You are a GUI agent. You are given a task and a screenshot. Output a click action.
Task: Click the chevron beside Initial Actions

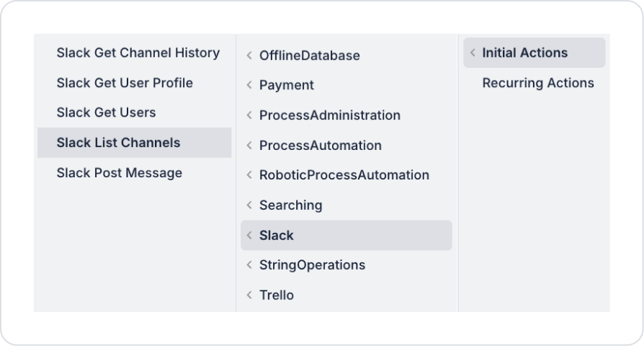[x=473, y=53]
